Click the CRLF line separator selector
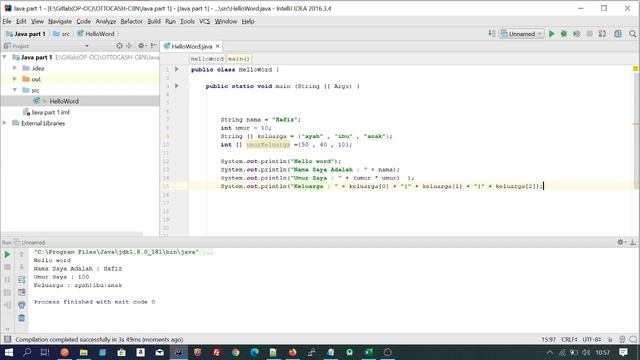The width and height of the screenshot is (640, 360). coord(569,340)
